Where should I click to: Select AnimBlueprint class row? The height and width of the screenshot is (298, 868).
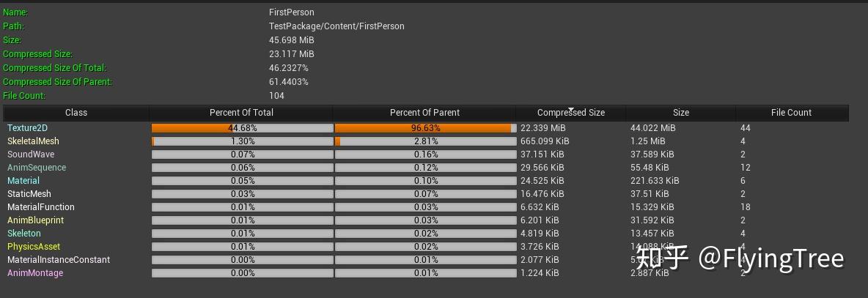coord(35,220)
